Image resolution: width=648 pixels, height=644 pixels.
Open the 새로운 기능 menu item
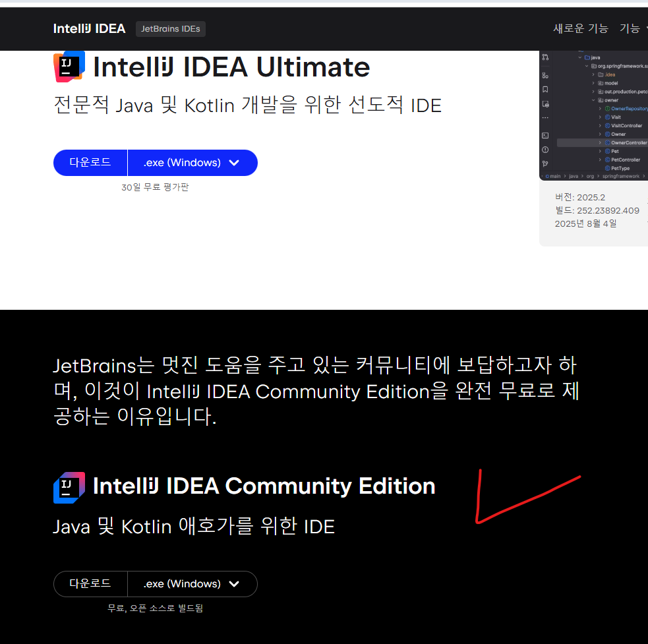581,28
